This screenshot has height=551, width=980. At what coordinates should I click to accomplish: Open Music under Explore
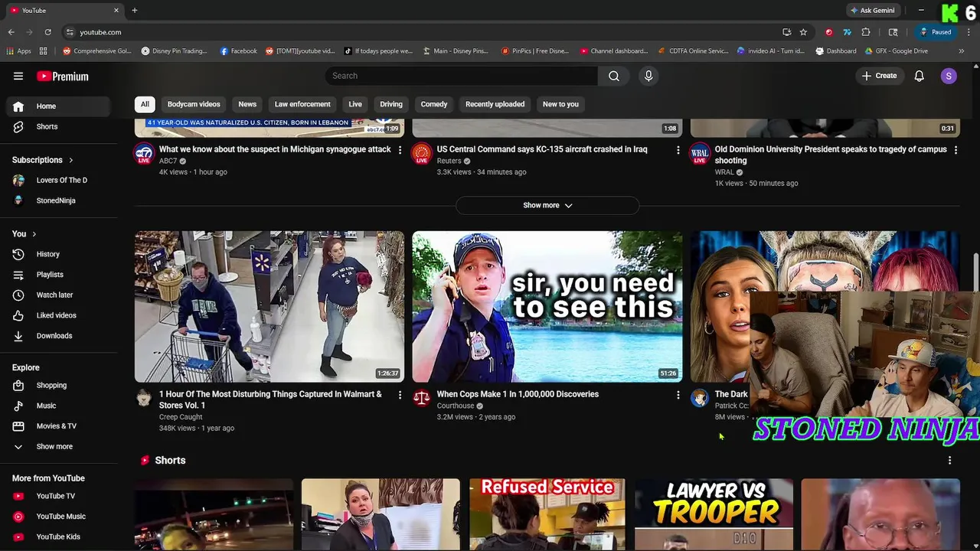click(59, 406)
